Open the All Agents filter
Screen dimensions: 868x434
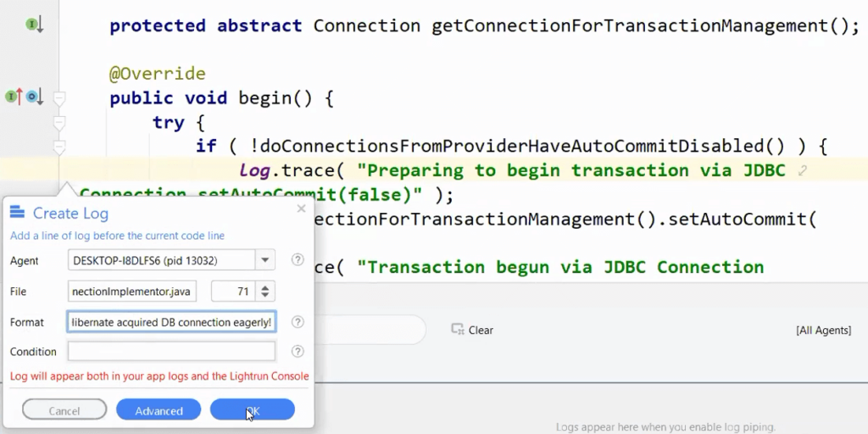[823, 331]
